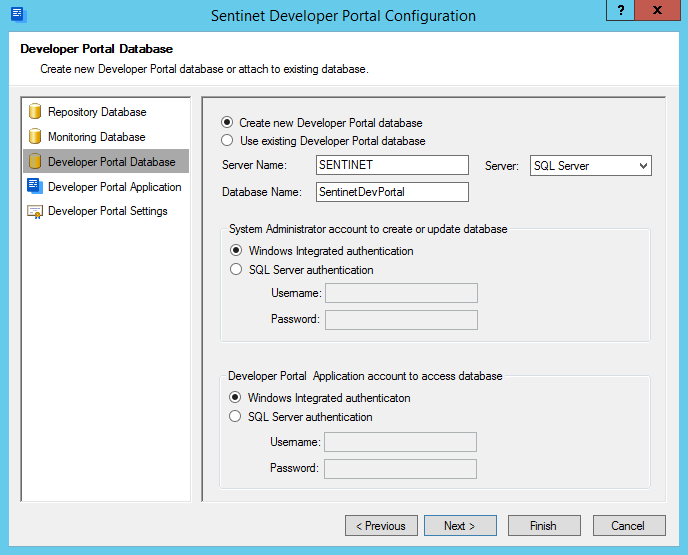Click the Next button
The image size is (688, 555).
coord(460,526)
